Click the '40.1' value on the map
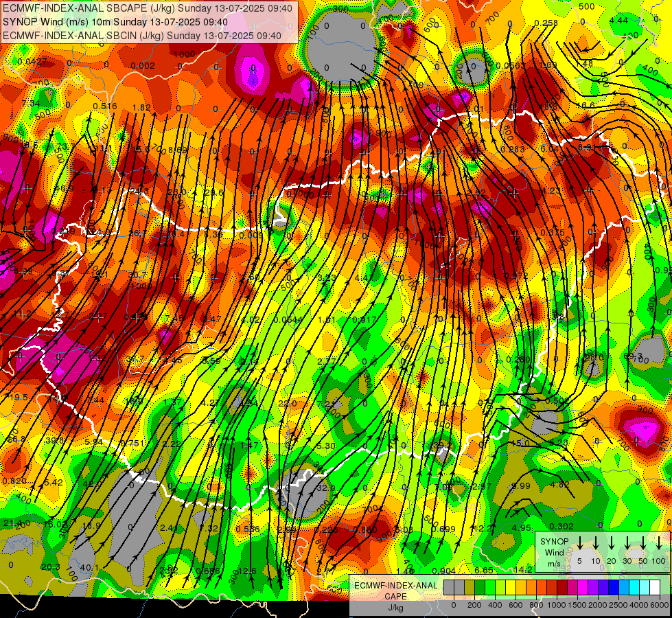The image size is (672, 618). 89,567
